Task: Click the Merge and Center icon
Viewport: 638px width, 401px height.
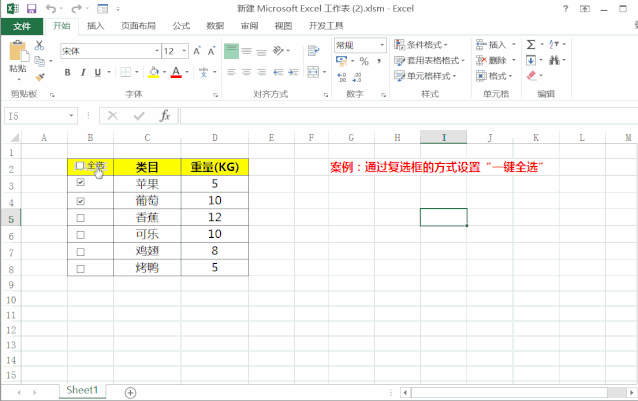Action: [x=313, y=72]
